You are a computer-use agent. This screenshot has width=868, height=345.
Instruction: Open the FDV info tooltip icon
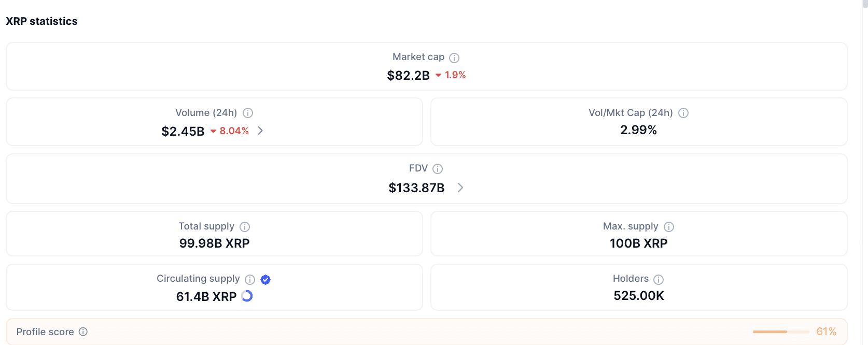438,168
